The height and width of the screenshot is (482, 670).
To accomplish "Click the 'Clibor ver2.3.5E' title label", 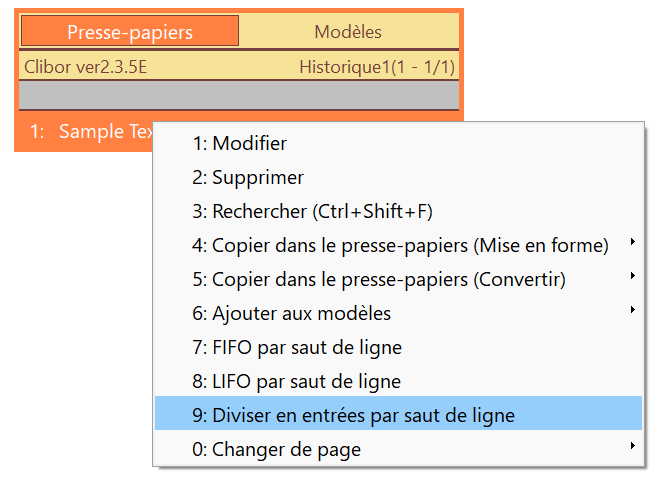I will click(x=85, y=67).
